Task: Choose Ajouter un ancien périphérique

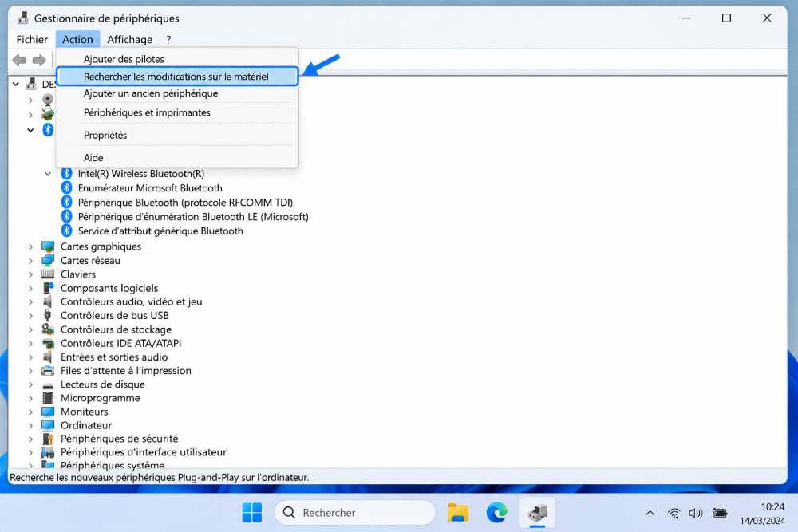Action: pyautogui.click(x=177, y=93)
